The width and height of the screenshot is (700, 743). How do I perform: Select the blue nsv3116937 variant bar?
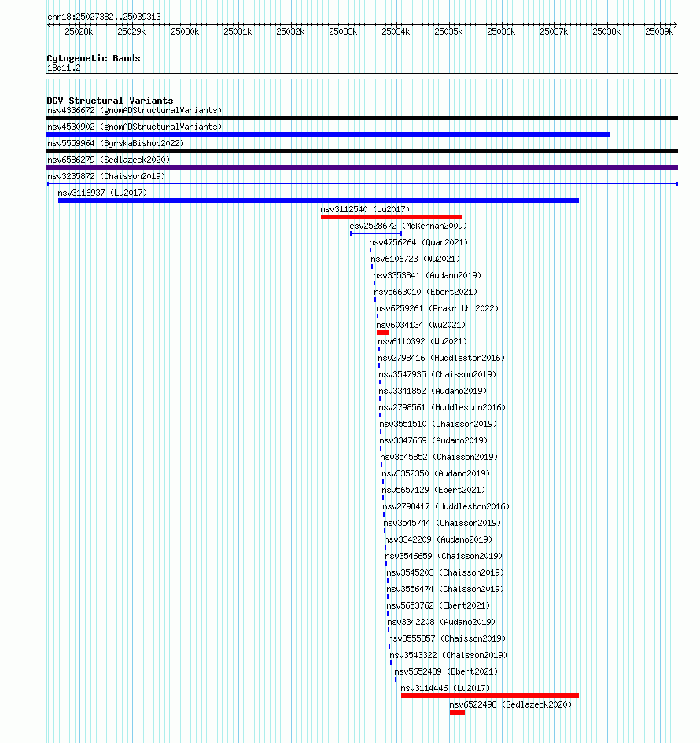[319, 200]
